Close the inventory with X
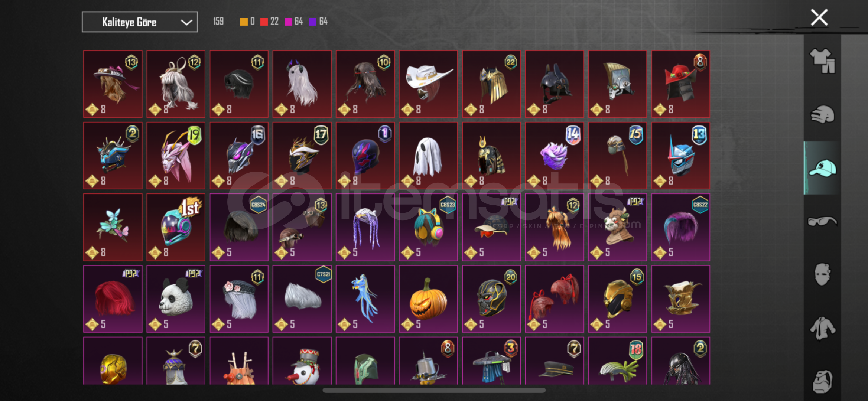868x401 pixels. coord(819,17)
